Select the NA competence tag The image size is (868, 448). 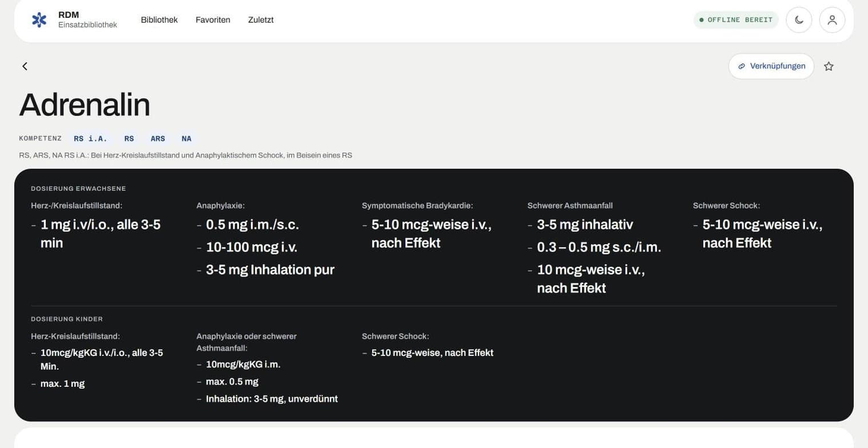coord(186,138)
